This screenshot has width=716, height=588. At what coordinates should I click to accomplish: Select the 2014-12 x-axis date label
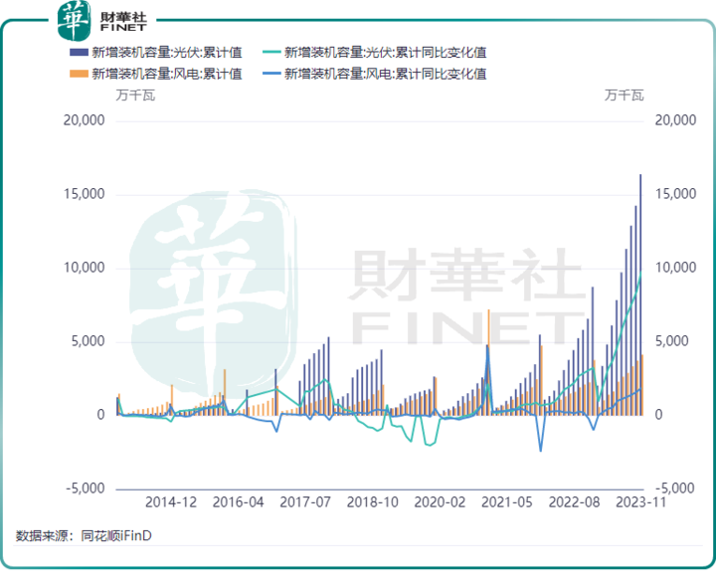[169, 502]
